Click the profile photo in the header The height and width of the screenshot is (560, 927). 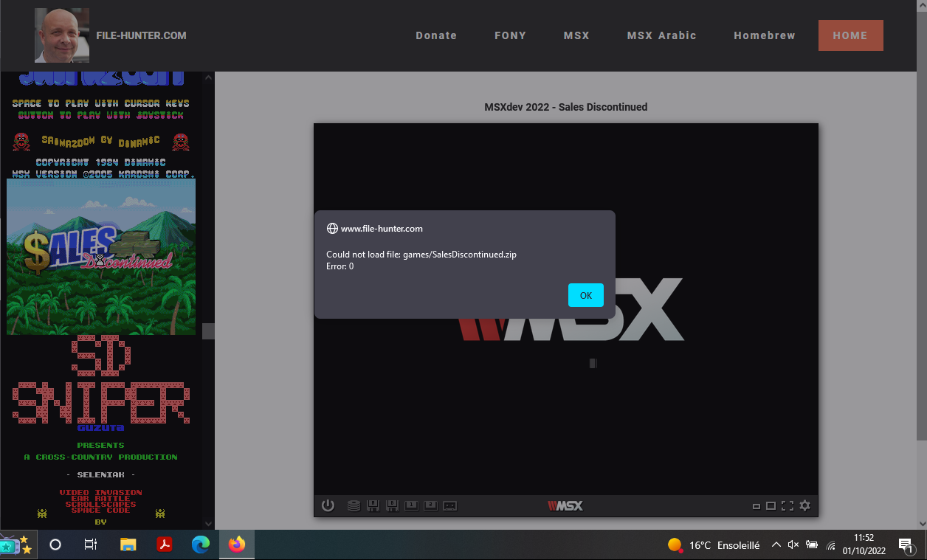pyautogui.click(x=62, y=35)
